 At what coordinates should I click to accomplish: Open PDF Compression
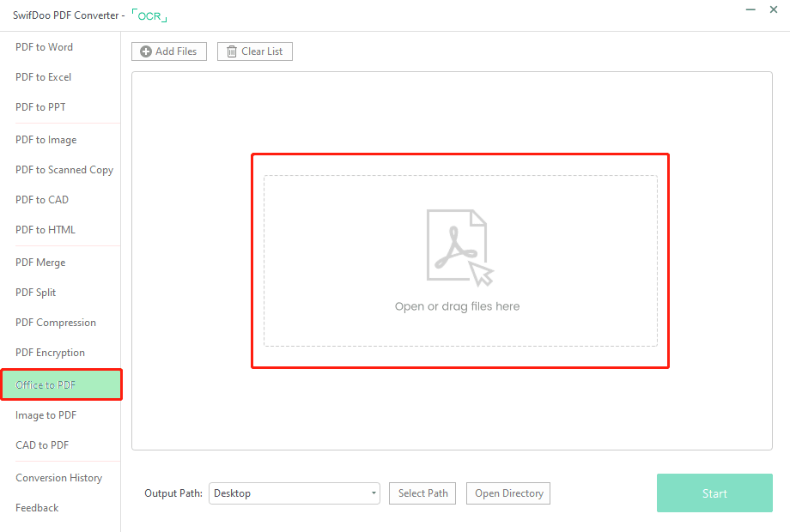pos(56,323)
